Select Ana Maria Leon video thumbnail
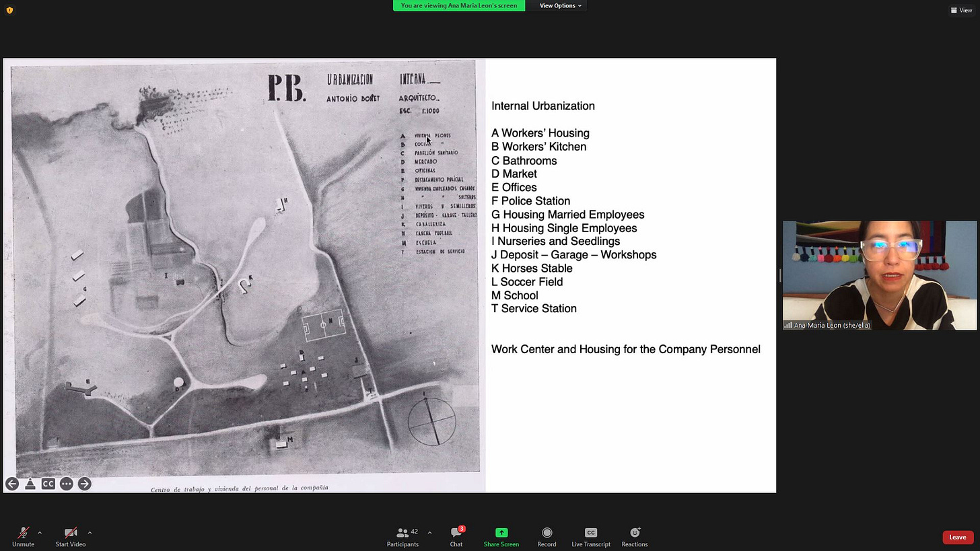Image resolution: width=980 pixels, height=551 pixels. coord(879,275)
